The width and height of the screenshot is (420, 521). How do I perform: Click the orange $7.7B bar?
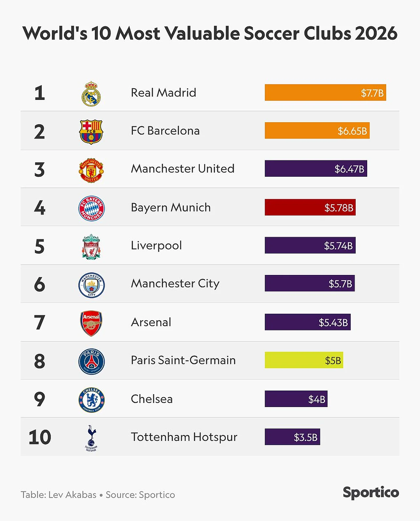point(325,93)
